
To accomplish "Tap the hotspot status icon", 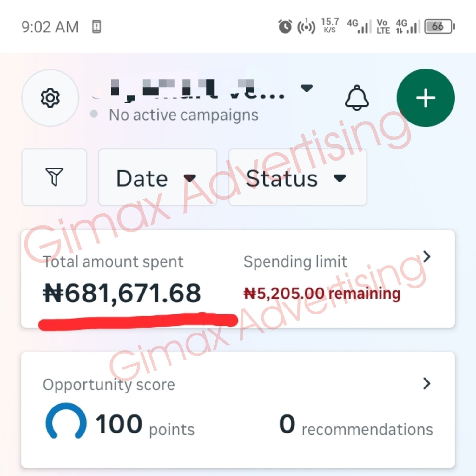I will click(306, 27).
